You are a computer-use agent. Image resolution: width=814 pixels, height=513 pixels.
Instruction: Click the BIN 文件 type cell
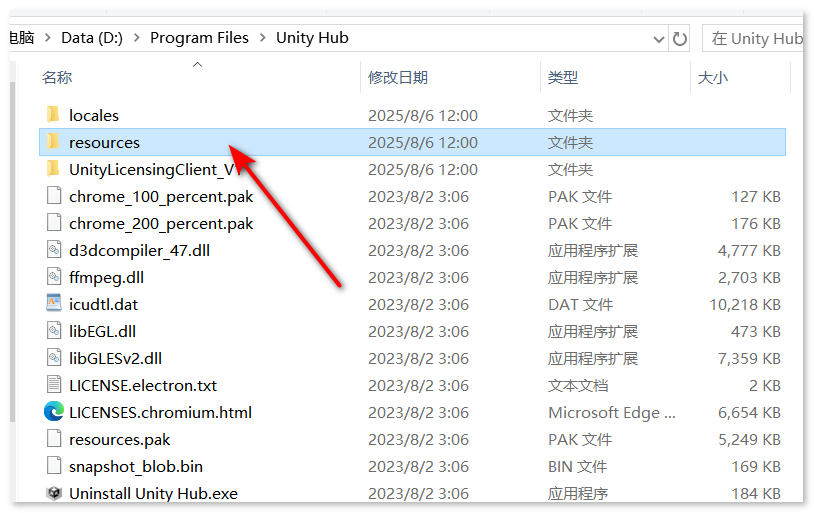coord(577,466)
